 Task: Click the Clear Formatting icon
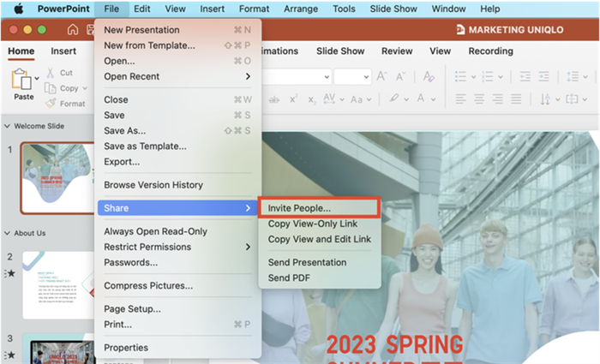point(429,76)
